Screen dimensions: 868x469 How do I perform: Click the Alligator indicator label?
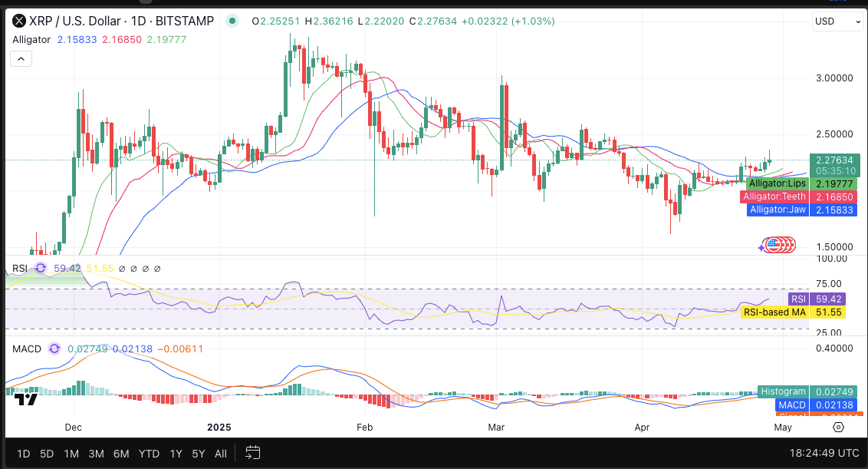tap(31, 40)
